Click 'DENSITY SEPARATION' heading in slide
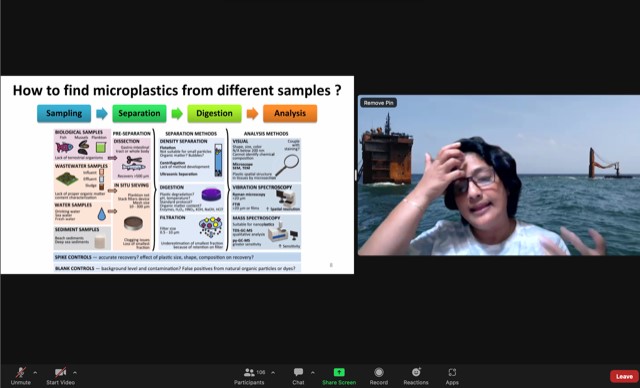Image resolution: width=640 pixels, height=388 pixels. (183, 141)
